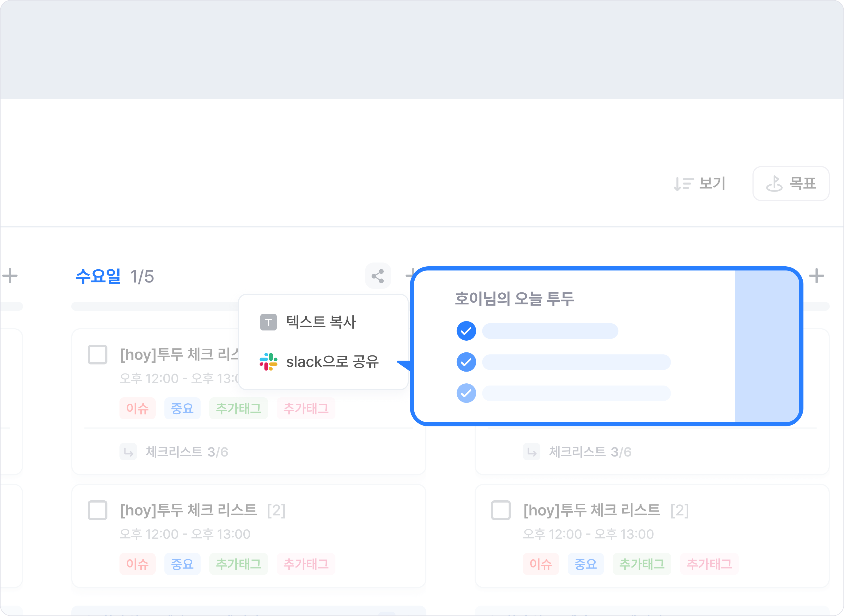
Task: Click the Slack logo icon
Action: 269,362
